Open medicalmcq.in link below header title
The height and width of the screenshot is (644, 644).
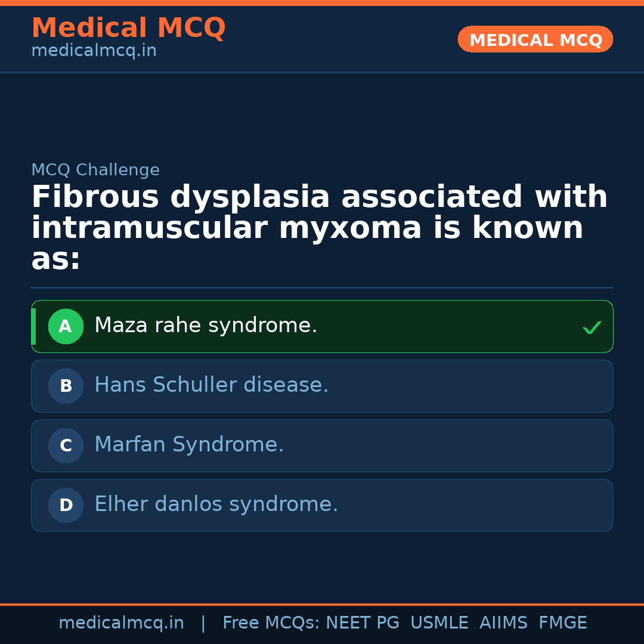pos(94,51)
